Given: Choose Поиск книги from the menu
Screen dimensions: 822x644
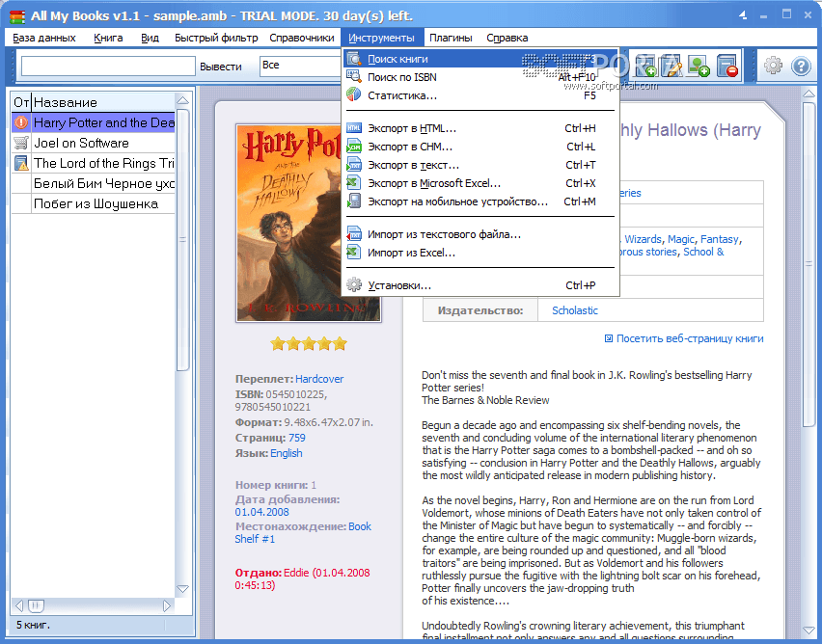Looking at the screenshot, I should point(480,59).
